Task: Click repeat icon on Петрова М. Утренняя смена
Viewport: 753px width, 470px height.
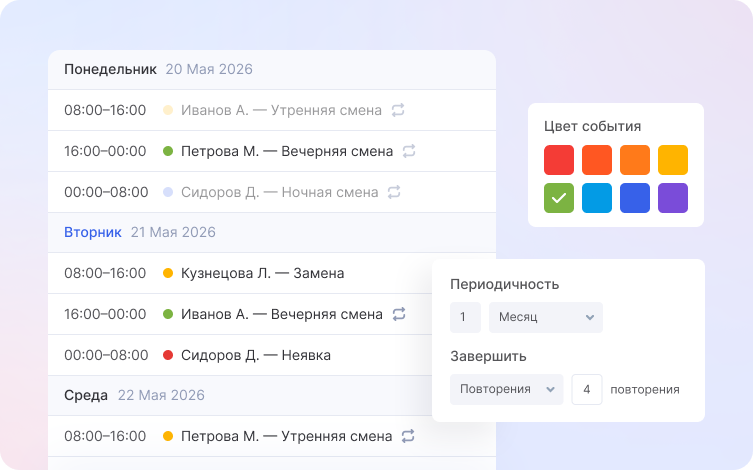Action: pos(407,436)
